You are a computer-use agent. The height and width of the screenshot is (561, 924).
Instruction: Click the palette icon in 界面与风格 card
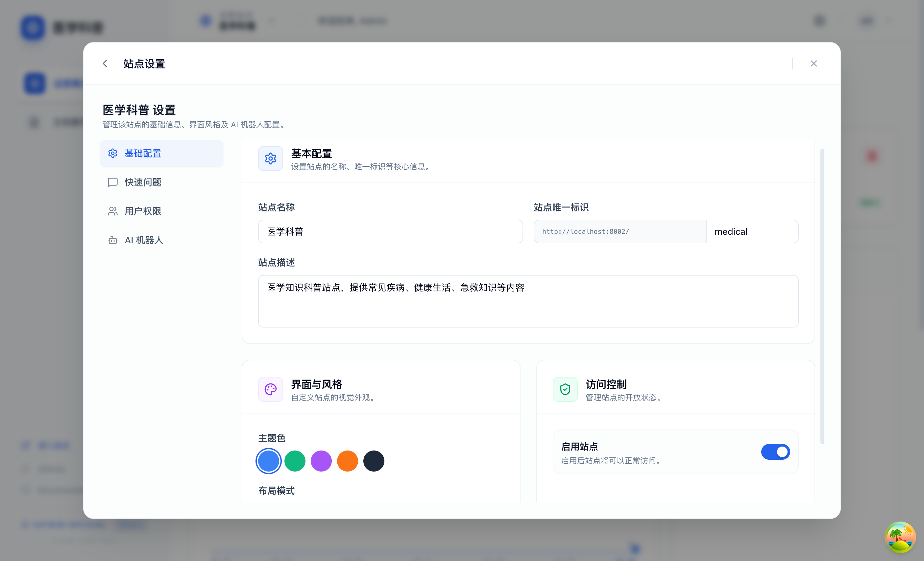pos(270,389)
